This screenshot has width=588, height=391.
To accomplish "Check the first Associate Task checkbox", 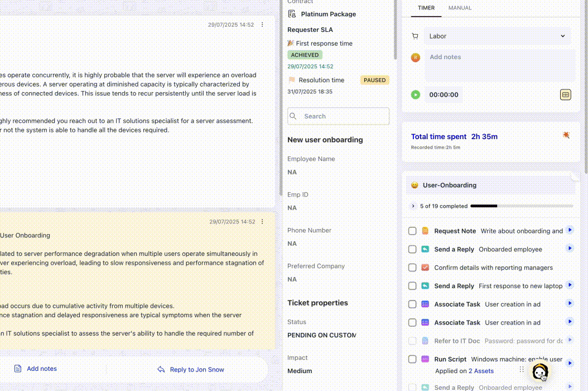I will [412, 304].
